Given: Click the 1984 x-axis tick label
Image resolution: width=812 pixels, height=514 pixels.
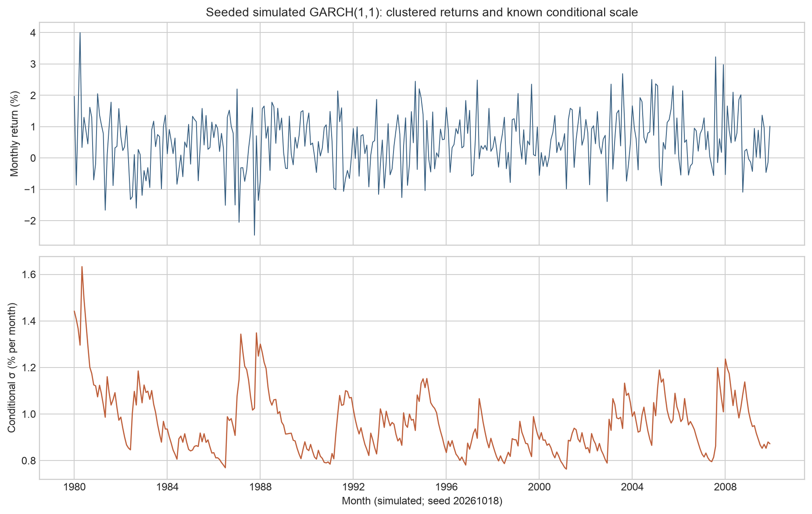Looking at the screenshot, I should click(167, 488).
